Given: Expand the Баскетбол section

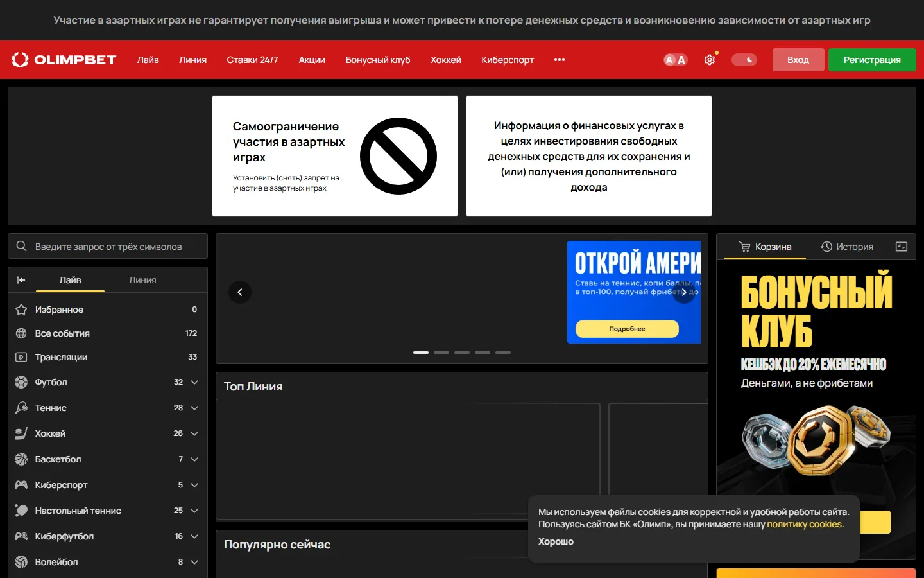Looking at the screenshot, I should pos(194,459).
